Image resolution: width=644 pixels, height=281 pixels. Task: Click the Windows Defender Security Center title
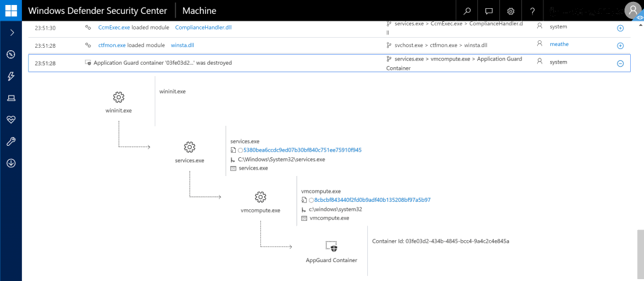click(97, 11)
